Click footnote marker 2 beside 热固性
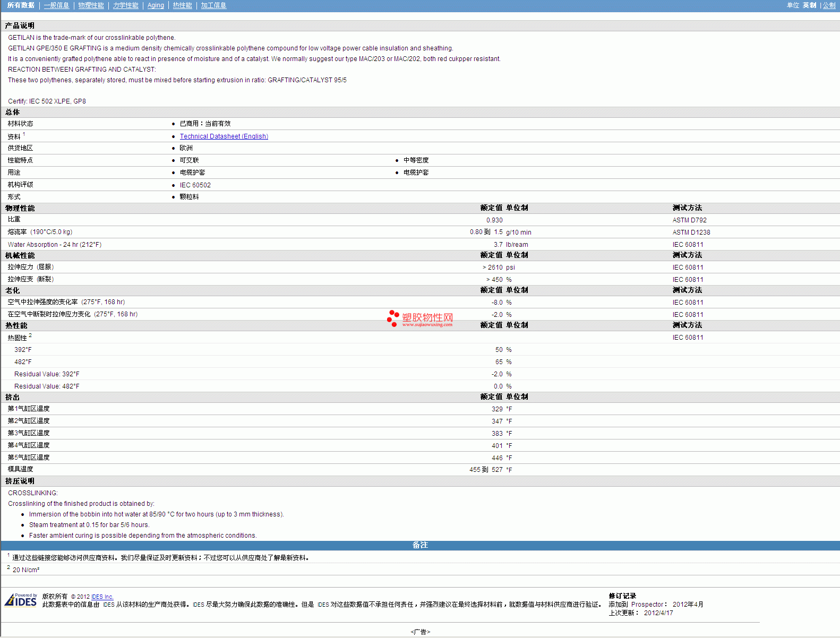This screenshot has width=840, height=638. pos(30,335)
